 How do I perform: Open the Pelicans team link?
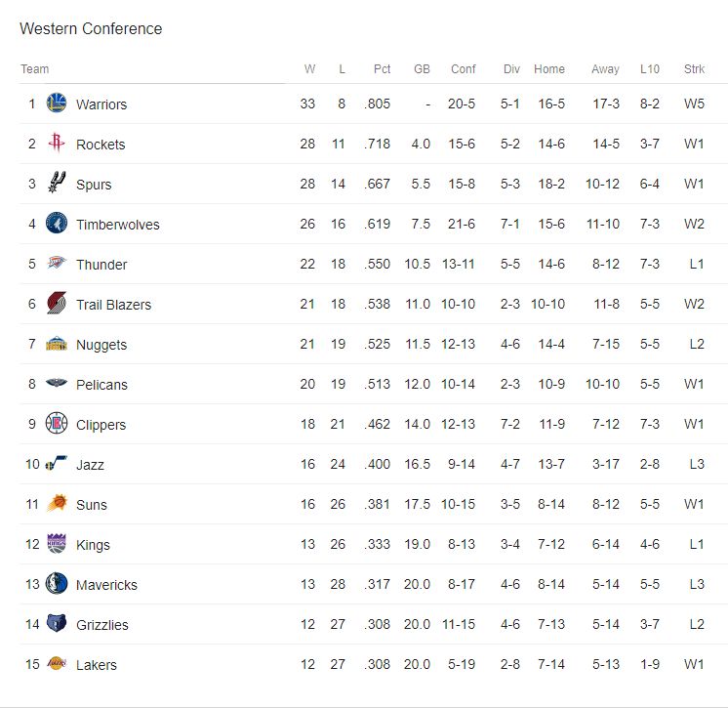click(x=101, y=385)
